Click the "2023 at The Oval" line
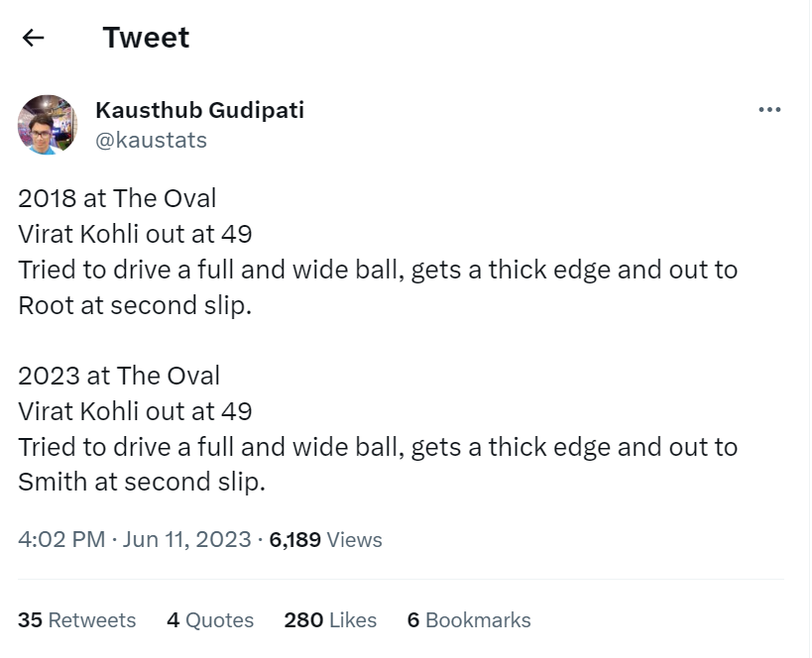 tap(119, 376)
